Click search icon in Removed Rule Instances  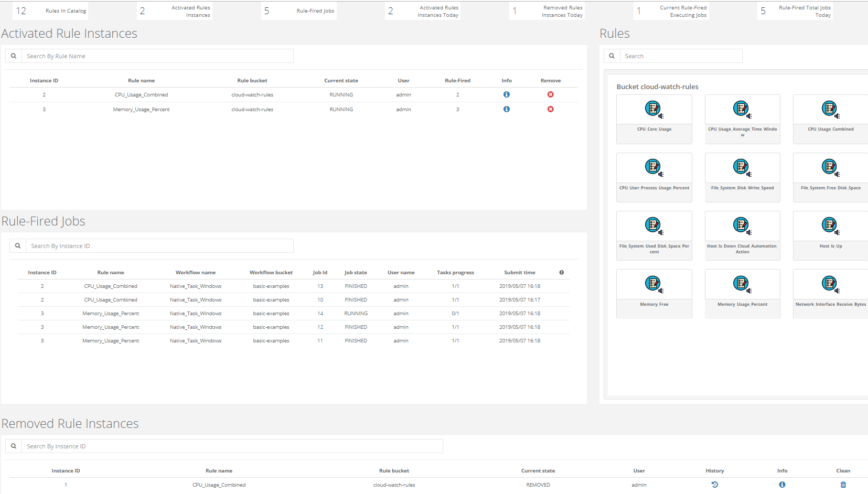pos(14,446)
